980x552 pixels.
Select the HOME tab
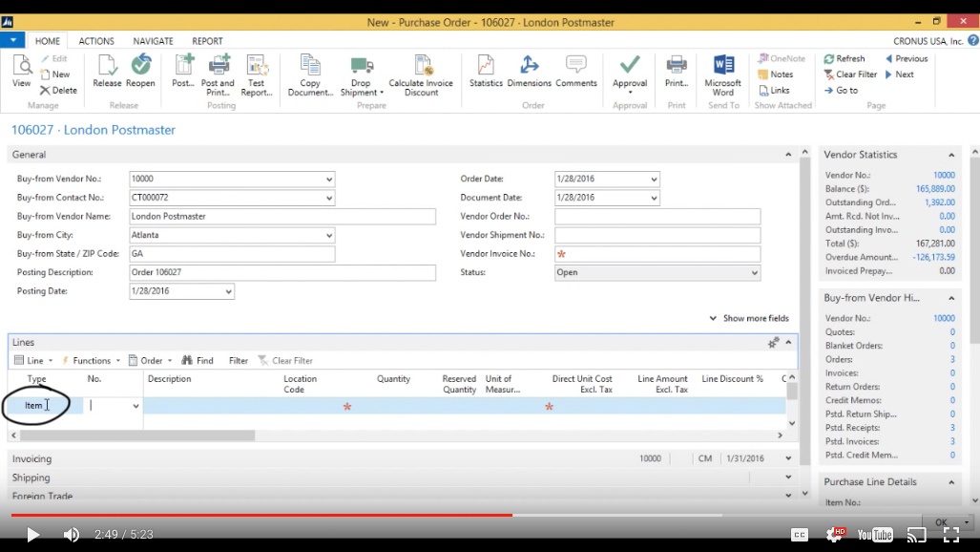[x=48, y=41]
